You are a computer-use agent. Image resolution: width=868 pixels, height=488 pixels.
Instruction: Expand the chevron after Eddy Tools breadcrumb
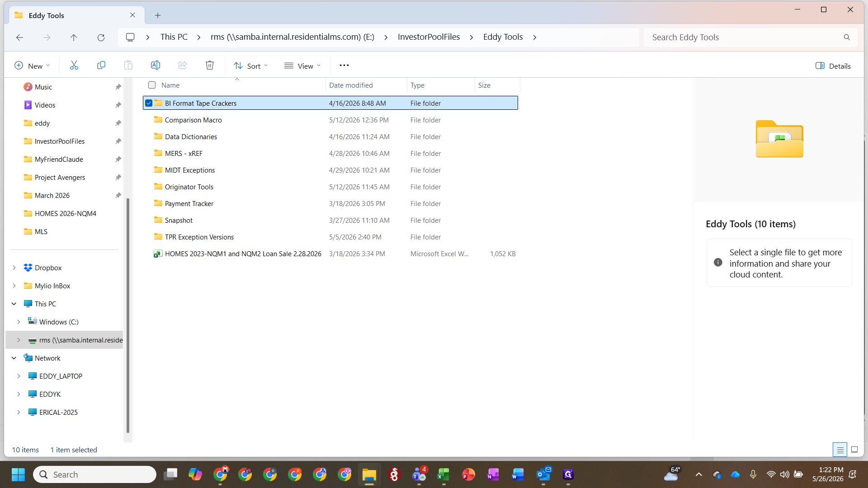point(535,38)
